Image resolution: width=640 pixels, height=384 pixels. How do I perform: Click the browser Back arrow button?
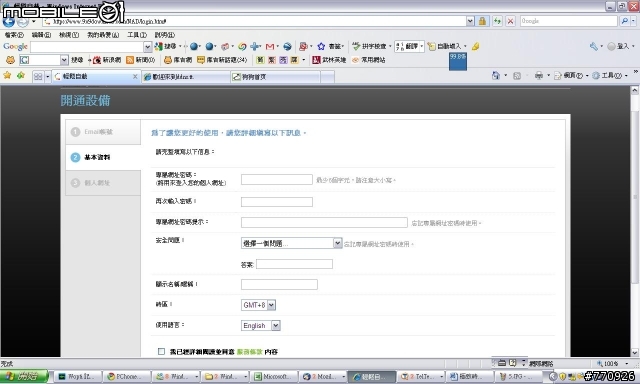9,21
